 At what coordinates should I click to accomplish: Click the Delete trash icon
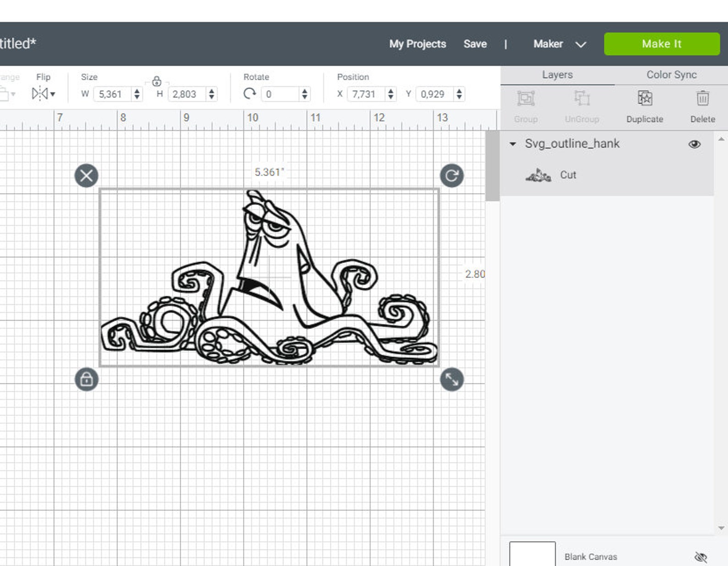[702, 98]
